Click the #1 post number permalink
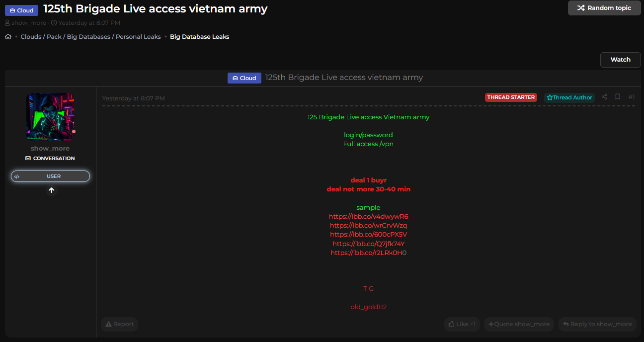The image size is (644, 342). point(631,97)
